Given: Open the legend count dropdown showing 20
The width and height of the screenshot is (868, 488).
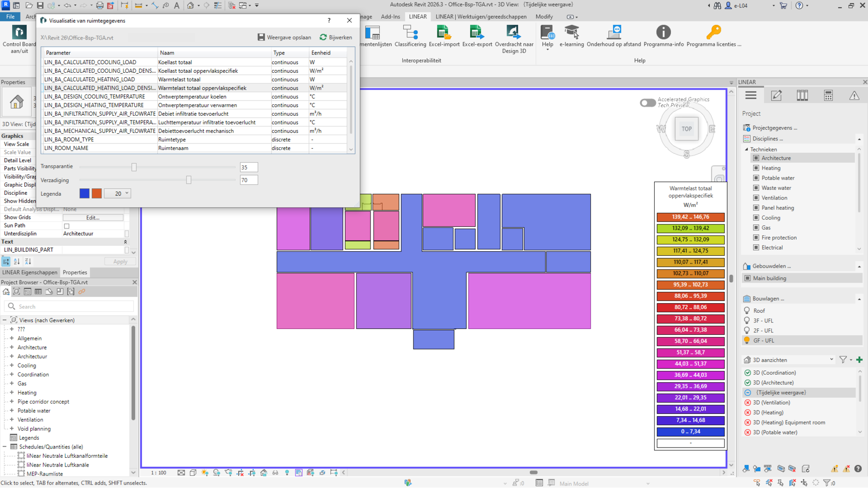Looking at the screenshot, I should coord(118,194).
